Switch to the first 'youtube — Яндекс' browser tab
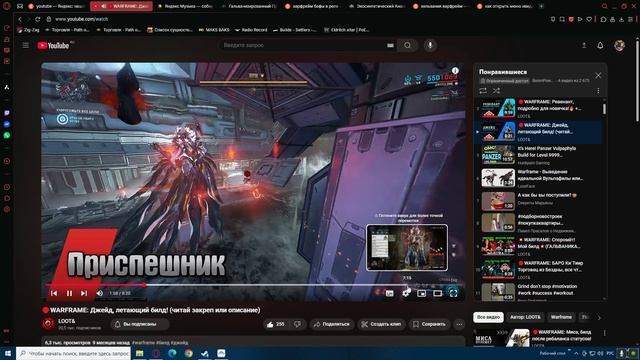 (x=56, y=6)
